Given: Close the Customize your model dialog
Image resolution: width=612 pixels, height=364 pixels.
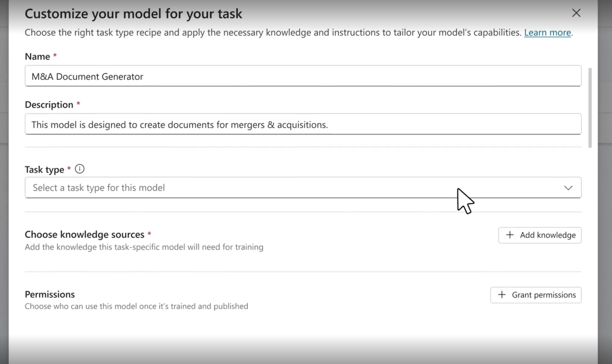Looking at the screenshot, I should (x=576, y=13).
